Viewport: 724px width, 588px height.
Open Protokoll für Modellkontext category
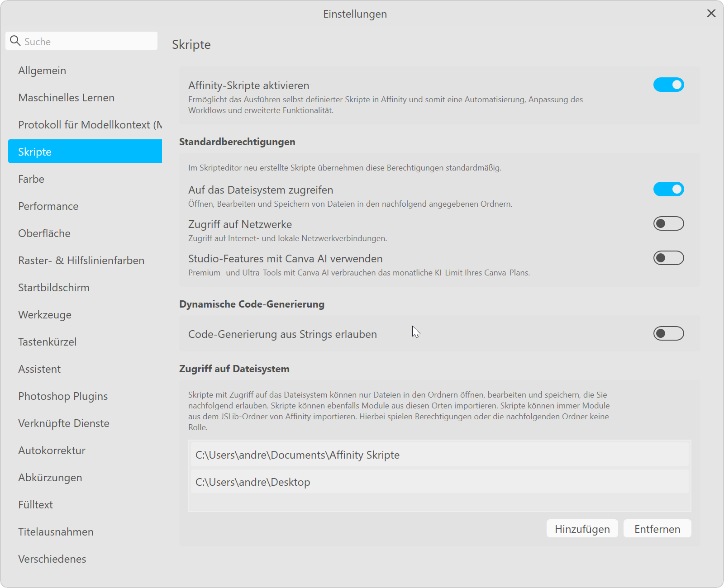tap(85, 125)
